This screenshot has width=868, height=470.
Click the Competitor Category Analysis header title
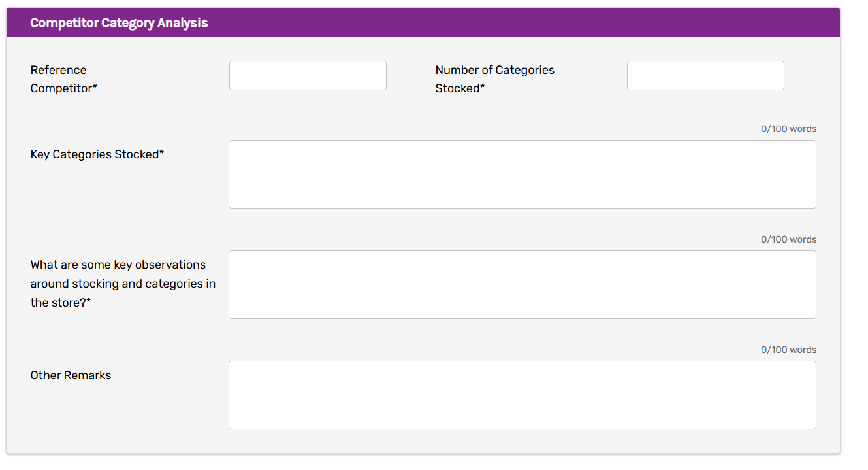pos(119,23)
